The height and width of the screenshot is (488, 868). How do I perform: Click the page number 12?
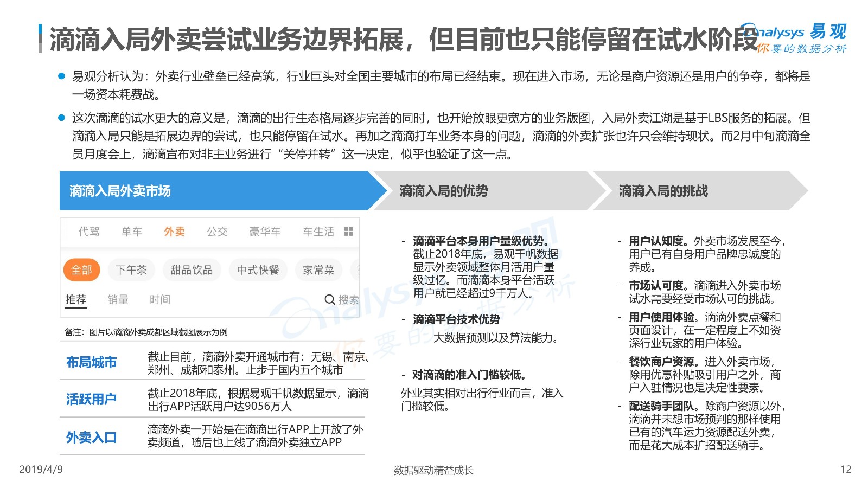846,469
